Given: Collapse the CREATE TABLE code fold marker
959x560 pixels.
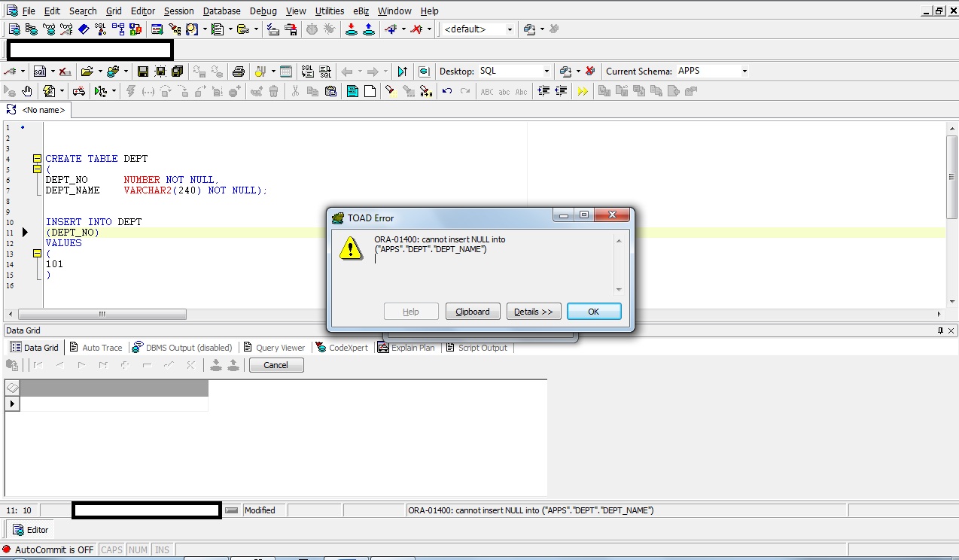Looking at the screenshot, I should [36, 158].
